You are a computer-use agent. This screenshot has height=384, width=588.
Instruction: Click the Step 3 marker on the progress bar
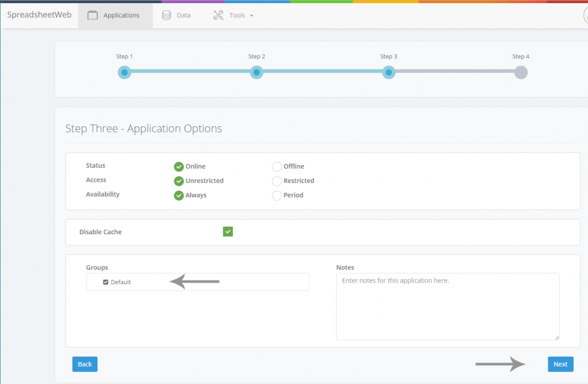tap(389, 72)
